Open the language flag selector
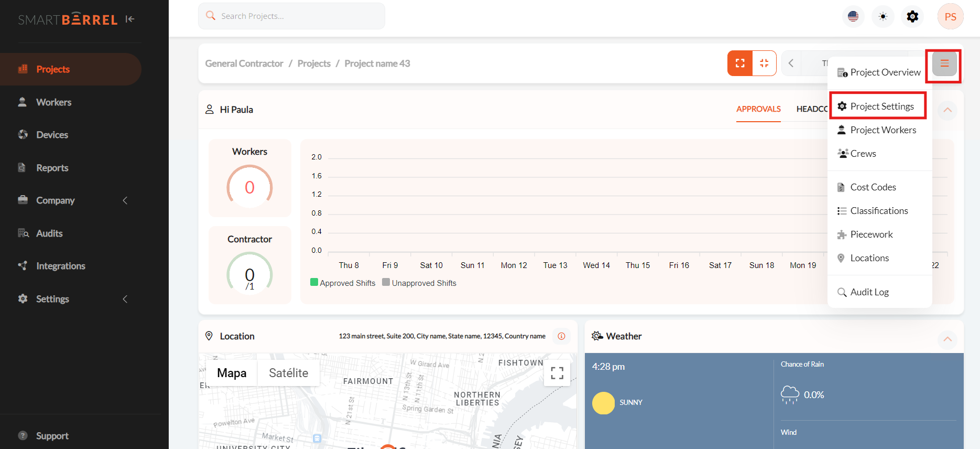This screenshot has height=449, width=980. pos(853,16)
